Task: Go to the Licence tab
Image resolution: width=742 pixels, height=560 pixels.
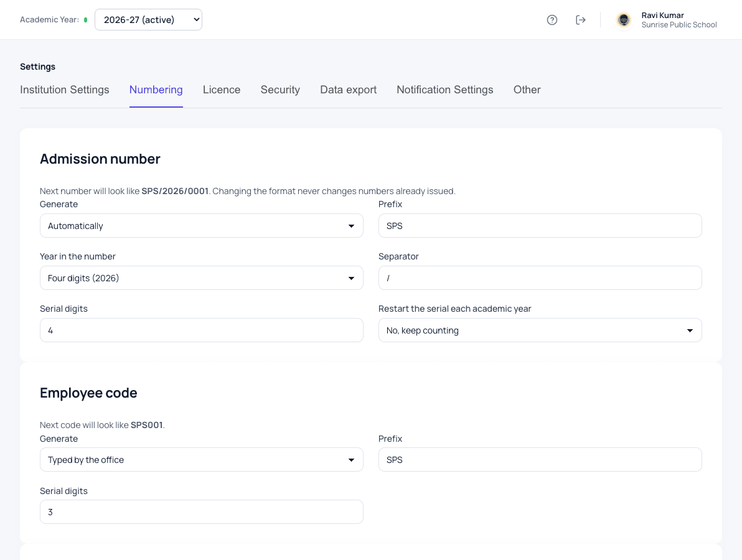Action: click(x=222, y=90)
